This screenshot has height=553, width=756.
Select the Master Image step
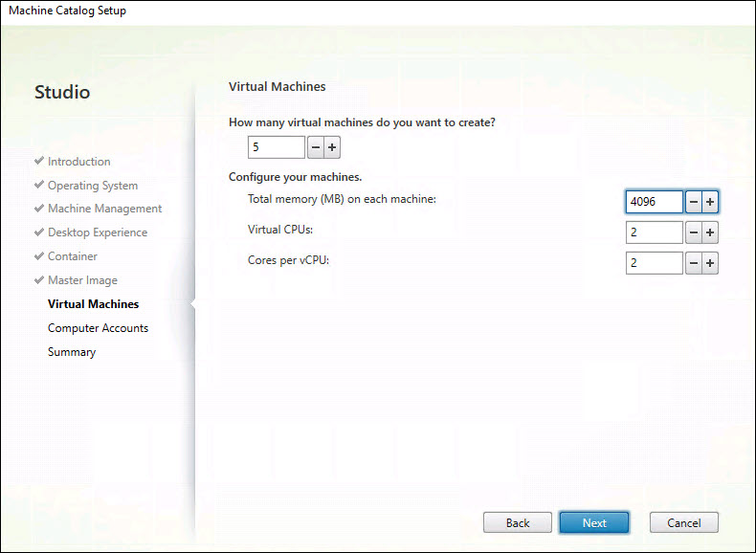[x=82, y=280]
